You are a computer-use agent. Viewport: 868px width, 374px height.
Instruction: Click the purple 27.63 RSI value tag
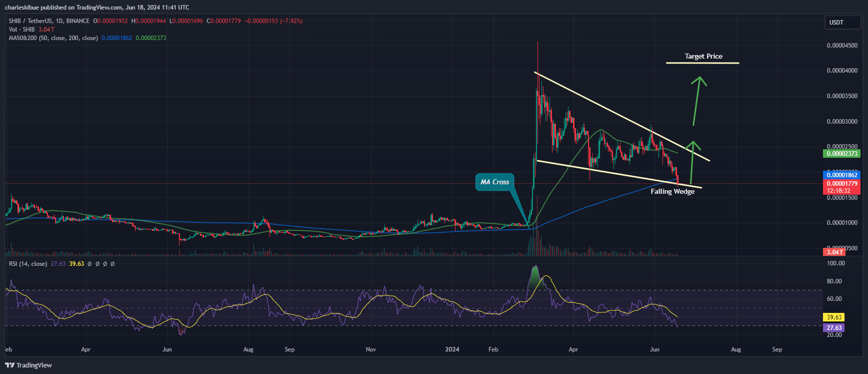coord(834,328)
